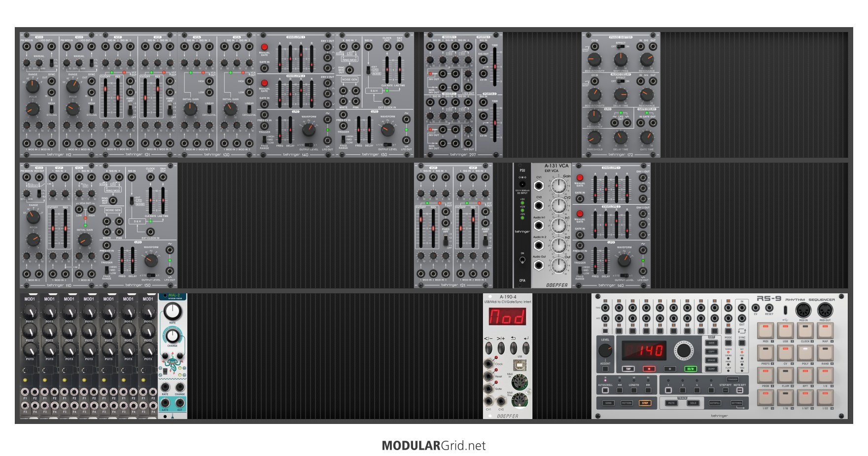Toggle the NOTE RPT button
Screen dimensions: 868x456
point(740,390)
